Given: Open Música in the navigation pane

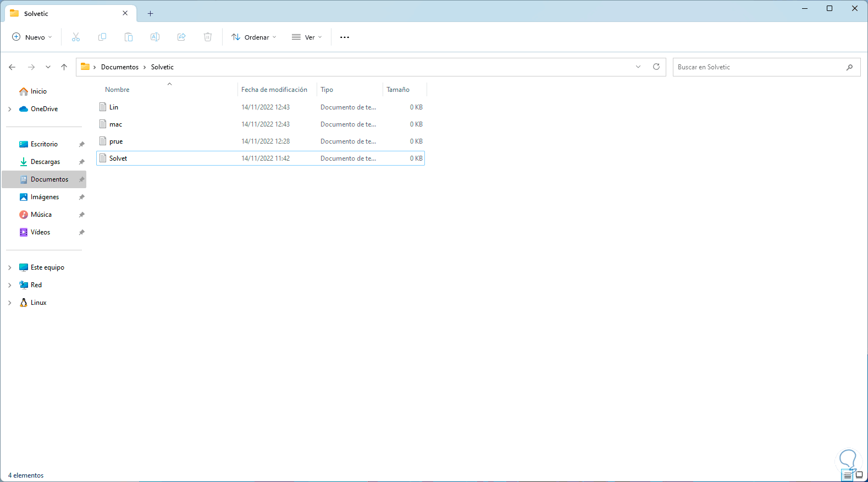Looking at the screenshot, I should (x=41, y=215).
